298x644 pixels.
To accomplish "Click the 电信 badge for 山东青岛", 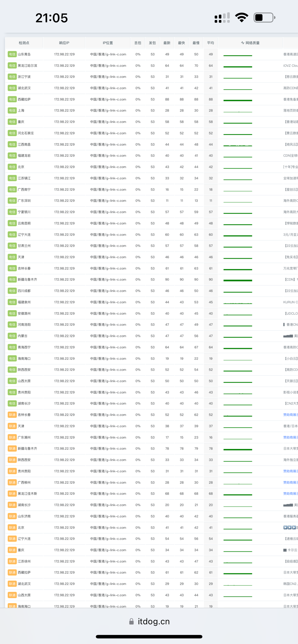I will tap(12, 54).
